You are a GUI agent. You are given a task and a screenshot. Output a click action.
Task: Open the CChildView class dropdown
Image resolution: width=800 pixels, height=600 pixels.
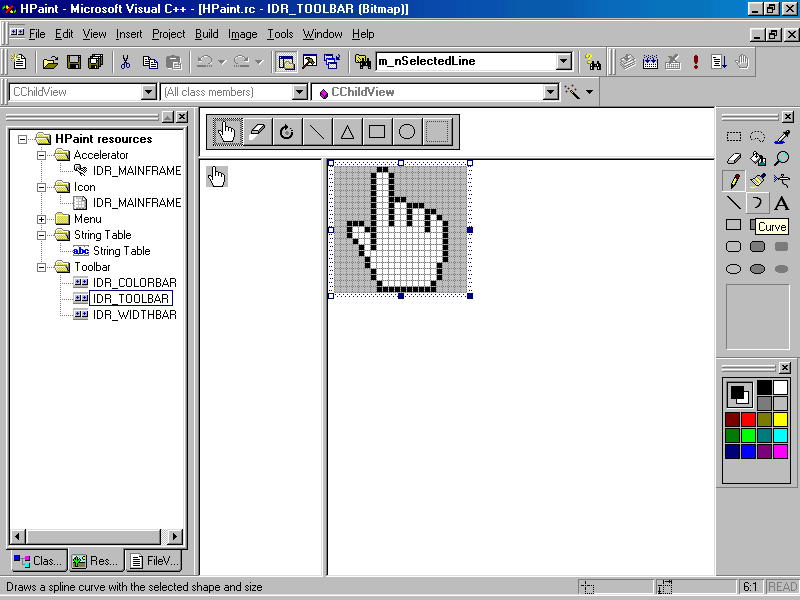coord(148,92)
